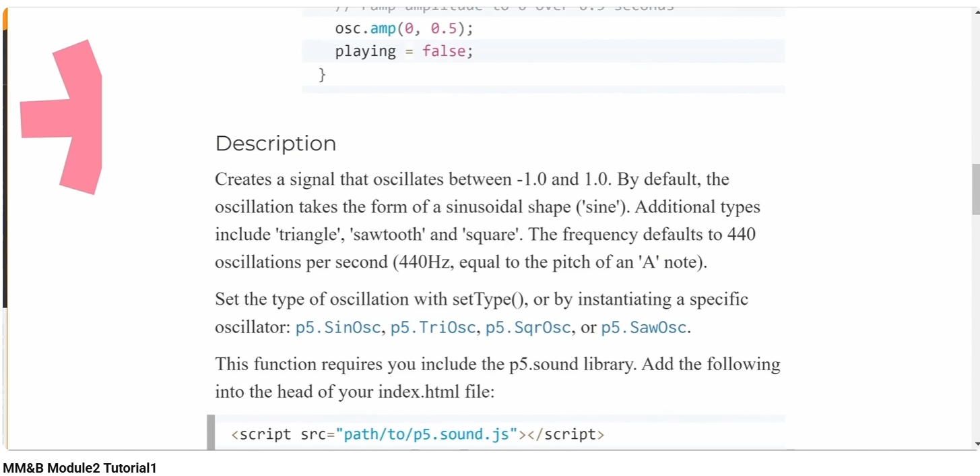Click the scrollbar down arrow
The height and width of the screenshot is (476, 980).
click(975, 444)
